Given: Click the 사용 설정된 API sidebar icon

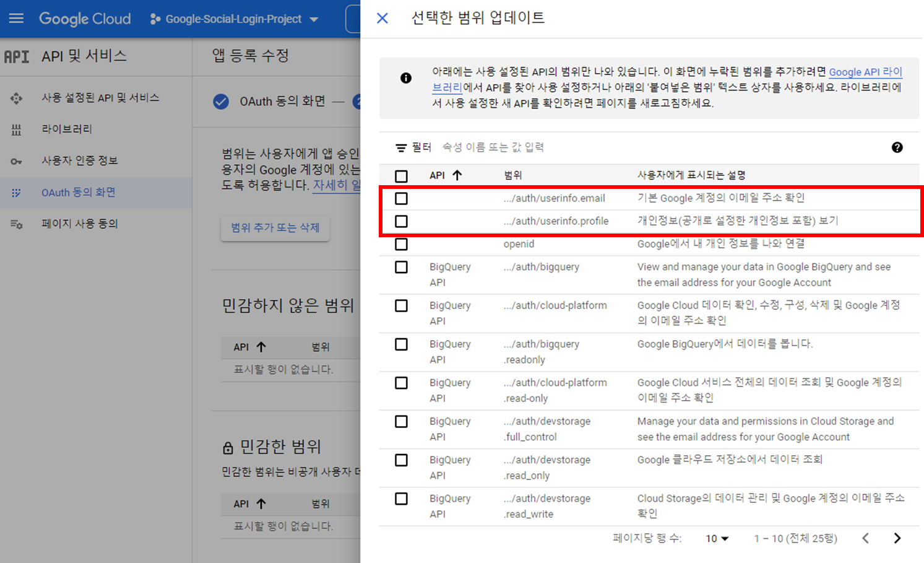Looking at the screenshot, I should point(17,98).
